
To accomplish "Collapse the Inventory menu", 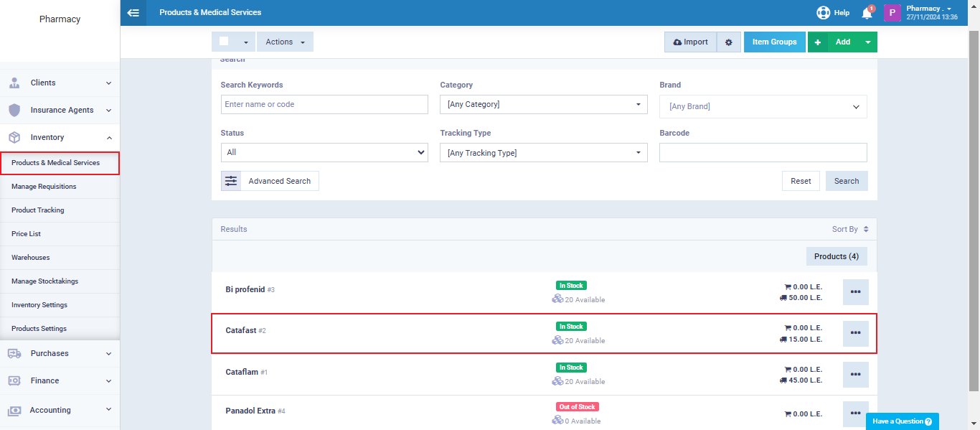I will pos(108,137).
